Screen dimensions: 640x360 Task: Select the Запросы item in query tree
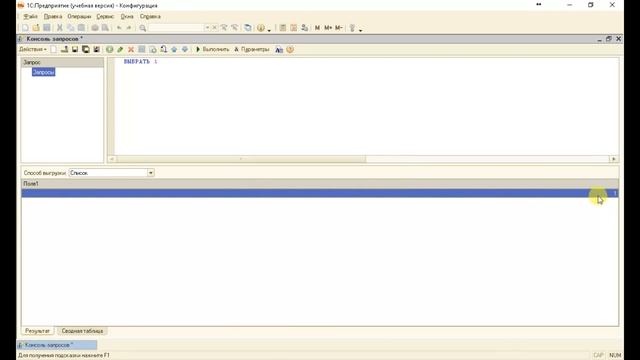coord(43,72)
